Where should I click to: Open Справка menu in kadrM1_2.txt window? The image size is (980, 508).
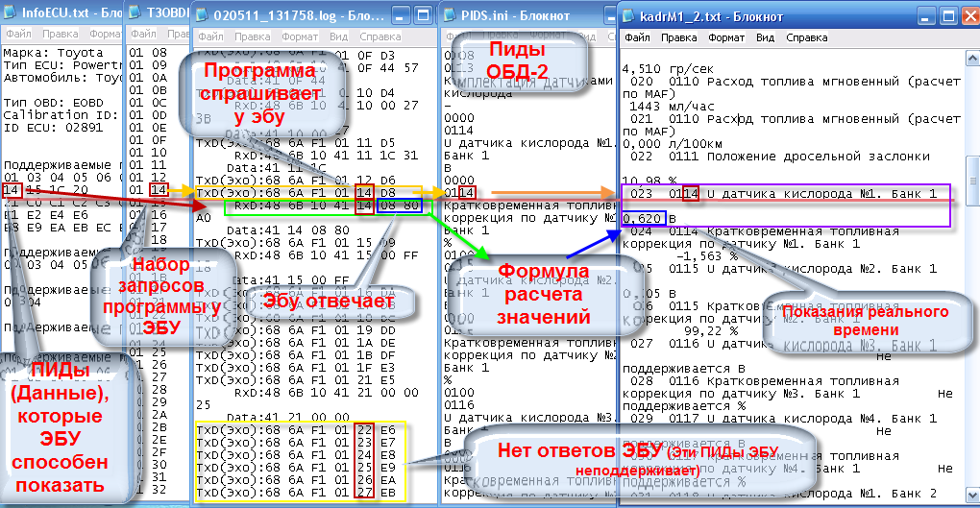point(806,38)
